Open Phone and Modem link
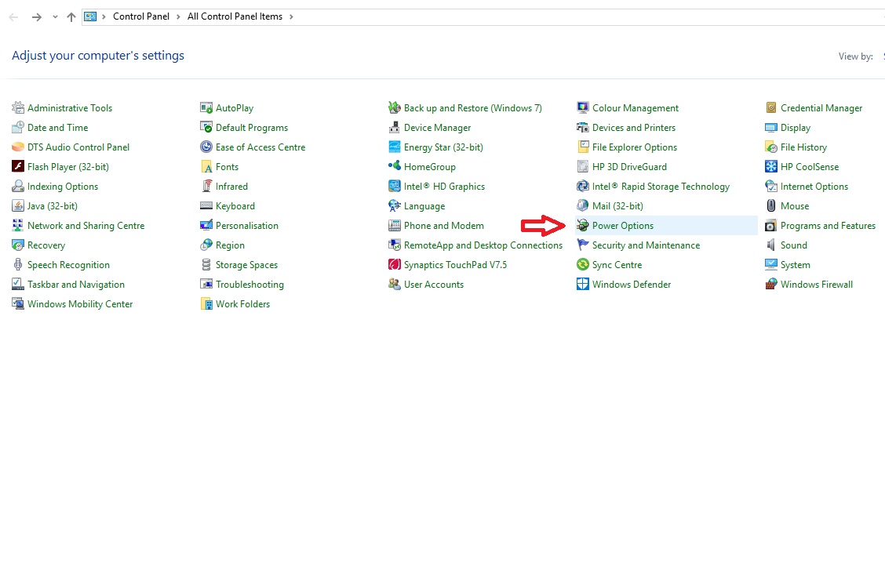Viewport: 885px width, 588px height. pyautogui.click(x=443, y=226)
